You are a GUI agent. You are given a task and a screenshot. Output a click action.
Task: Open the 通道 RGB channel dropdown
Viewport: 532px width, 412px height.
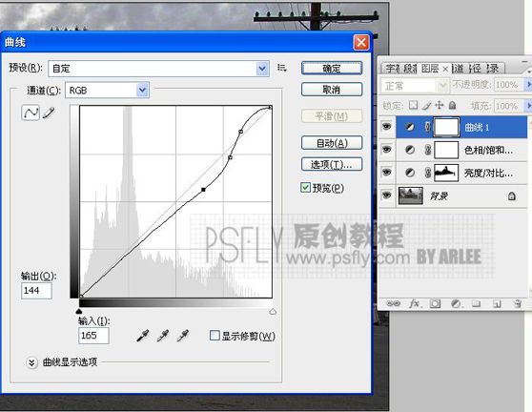(x=142, y=91)
